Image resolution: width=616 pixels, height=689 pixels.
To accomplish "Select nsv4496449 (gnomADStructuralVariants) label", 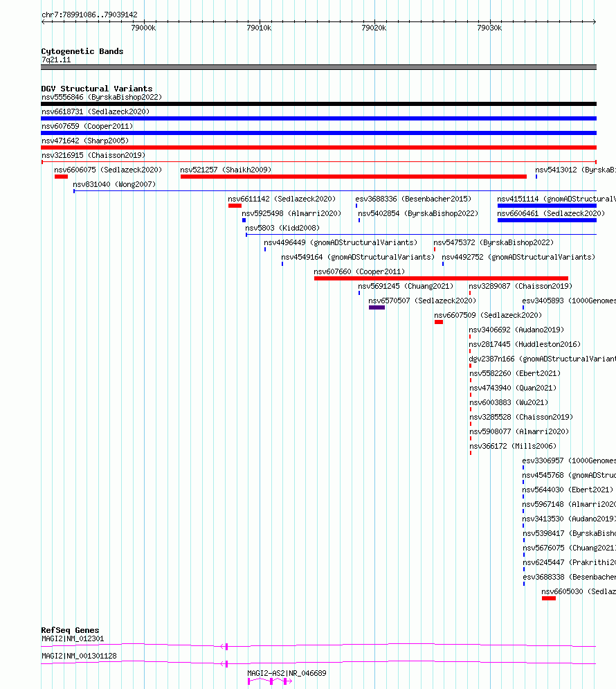I will click(341, 242).
